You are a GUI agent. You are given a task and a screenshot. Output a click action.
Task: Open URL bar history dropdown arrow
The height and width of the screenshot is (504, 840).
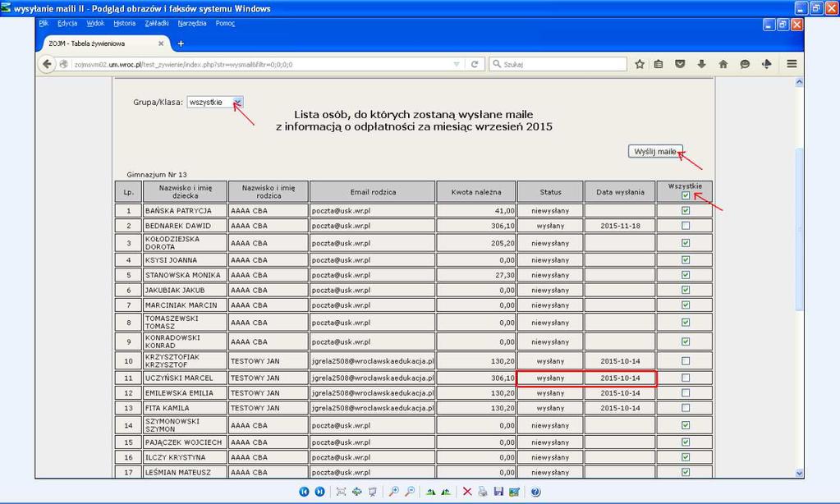click(x=457, y=64)
